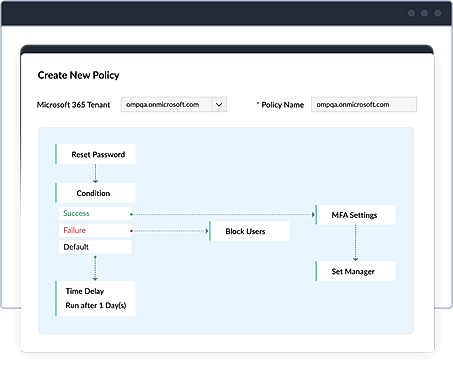Choose the Success condition branch
The image size is (453, 368).
(95, 213)
